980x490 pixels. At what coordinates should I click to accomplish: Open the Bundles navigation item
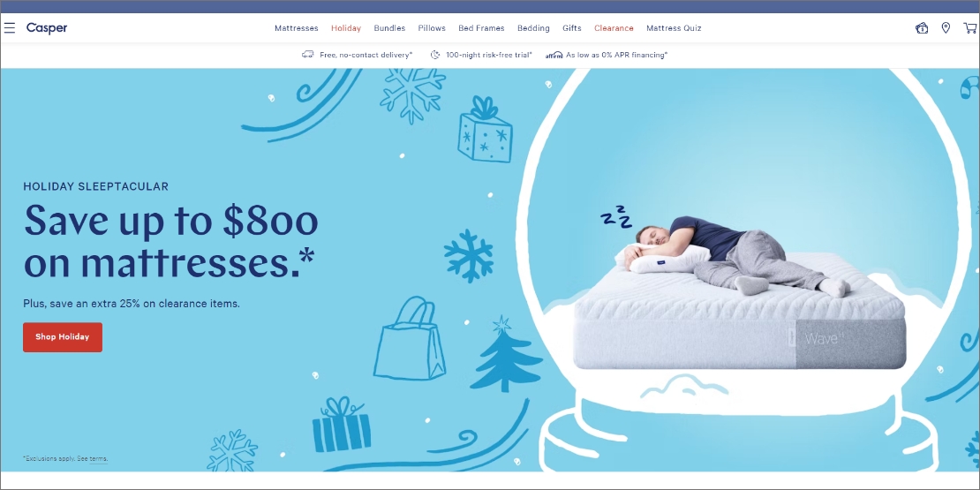[x=389, y=28]
